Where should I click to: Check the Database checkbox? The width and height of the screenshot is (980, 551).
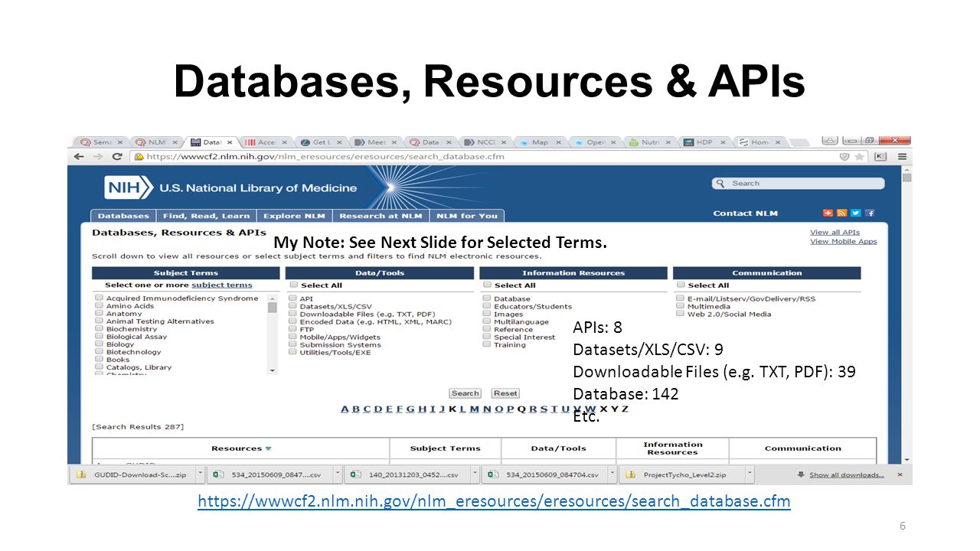tap(486, 298)
